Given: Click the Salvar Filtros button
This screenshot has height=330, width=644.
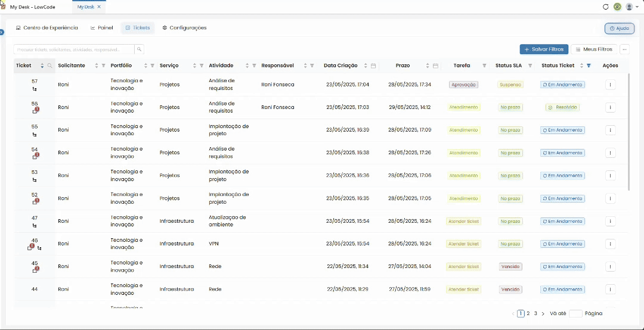Looking at the screenshot, I should click(544, 49).
